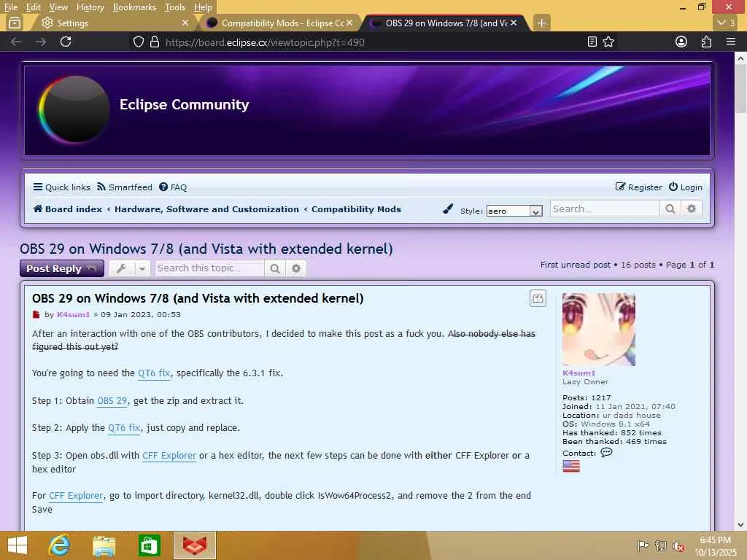Open the FAQ link
Image resolution: width=747 pixels, height=560 pixels.
(x=173, y=187)
